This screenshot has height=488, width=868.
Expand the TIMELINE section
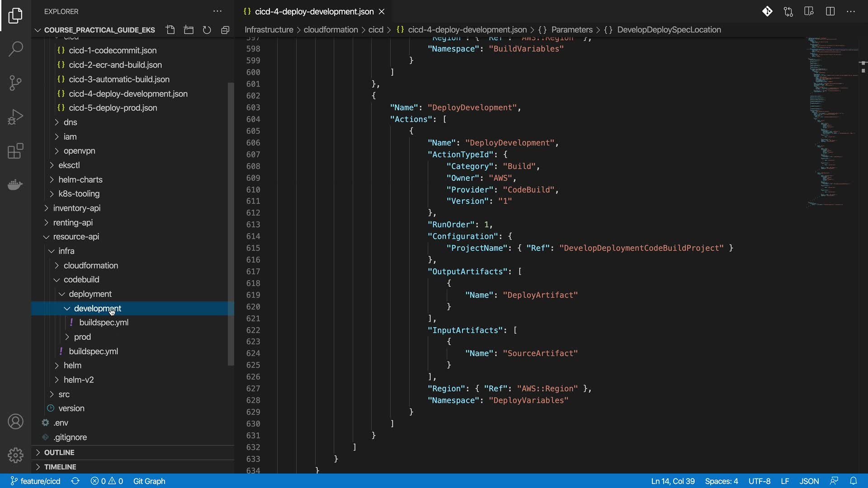[x=60, y=467]
